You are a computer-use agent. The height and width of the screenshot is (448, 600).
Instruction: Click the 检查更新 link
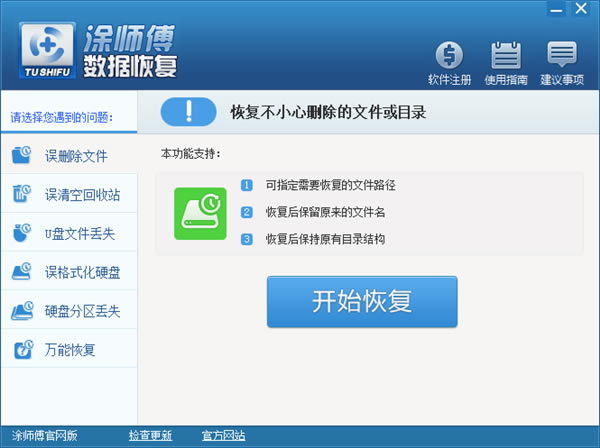pyautogui.click(x=150, y=436)
